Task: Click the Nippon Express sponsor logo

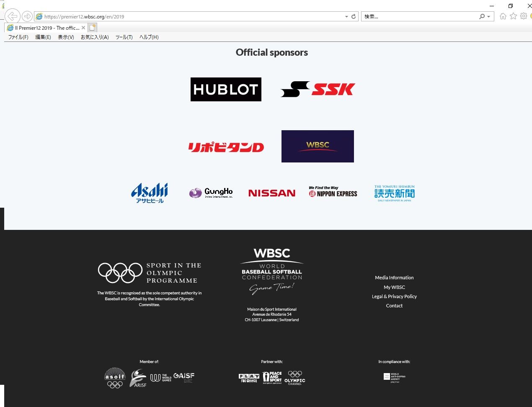Action: point(333,192)
